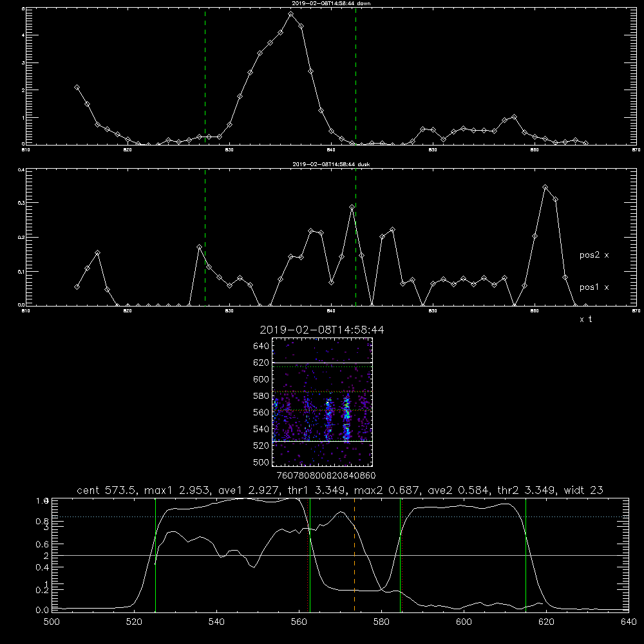The height and width of the screenshot is (644, 644).
Task: Click 'thr2 3.349' in the stats line
Action: [x=527, y=490]
